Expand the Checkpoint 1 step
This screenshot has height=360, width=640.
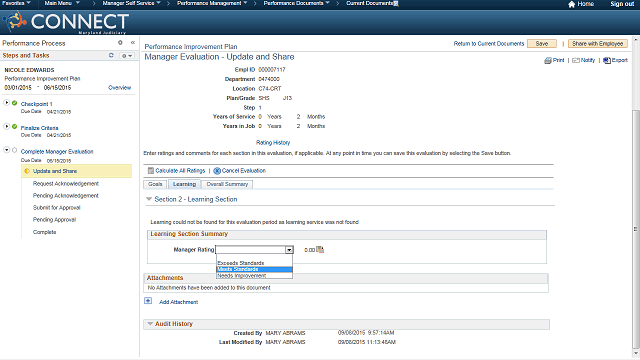7,102
